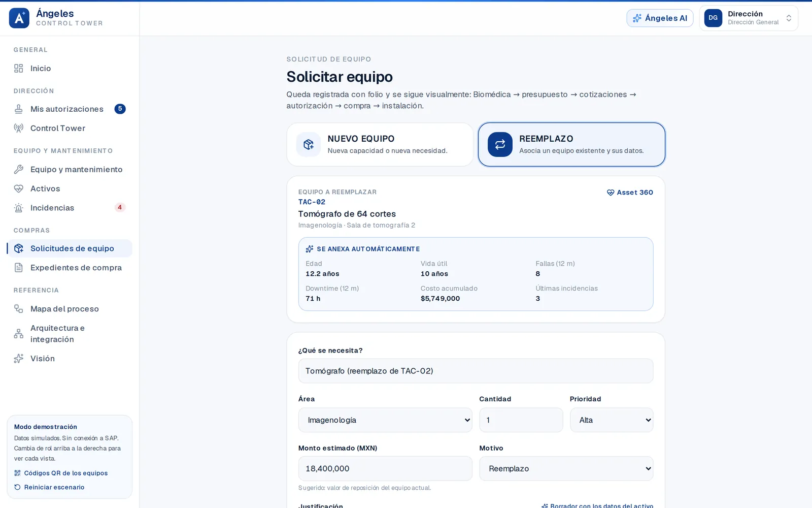Click the 5 badge on Mis autorizaciones
812x508 pixels.
point(120,109)
